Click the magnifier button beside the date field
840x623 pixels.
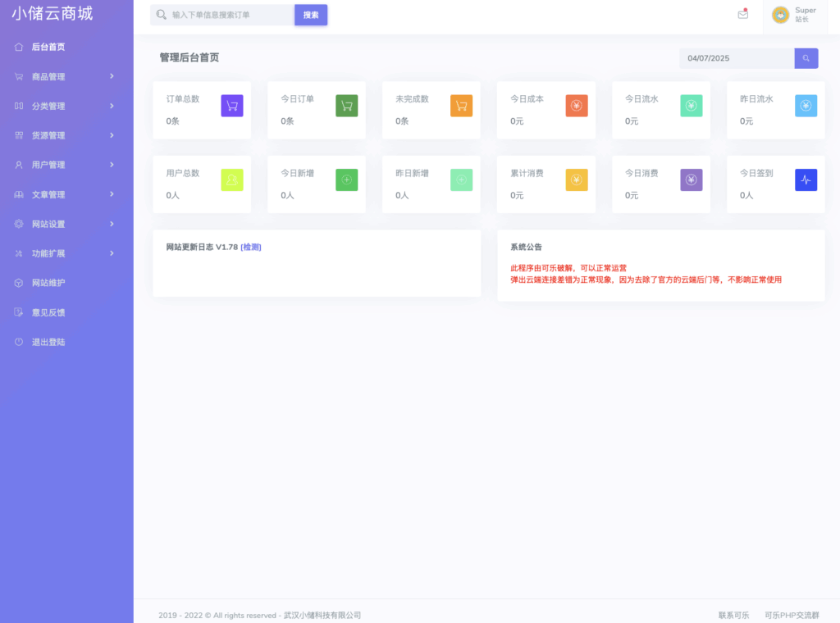(x=806, y=58)
